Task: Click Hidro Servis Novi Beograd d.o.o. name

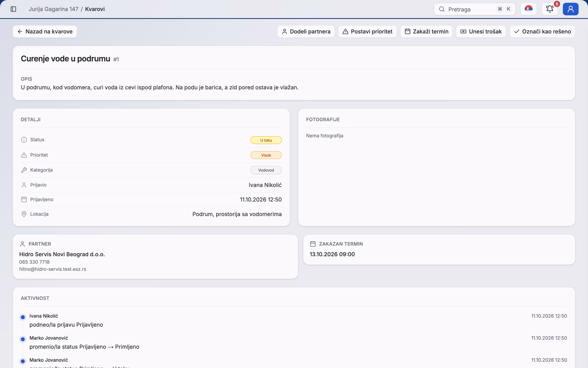Action: [x=62, y=254]
